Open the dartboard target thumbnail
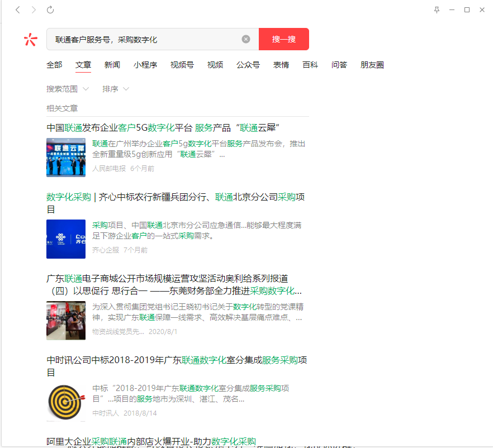The height and width of the screenshot is (448, 493). coord(66,402)
